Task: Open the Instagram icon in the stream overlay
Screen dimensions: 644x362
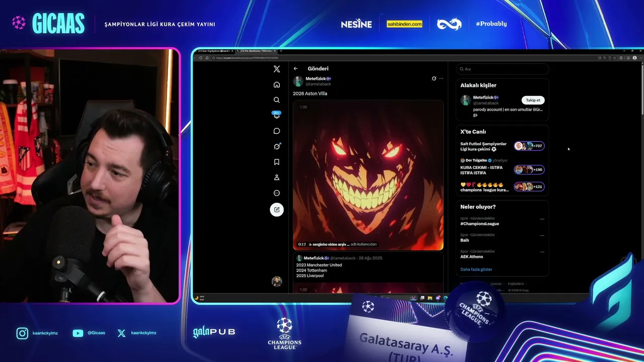Action: 22,333
